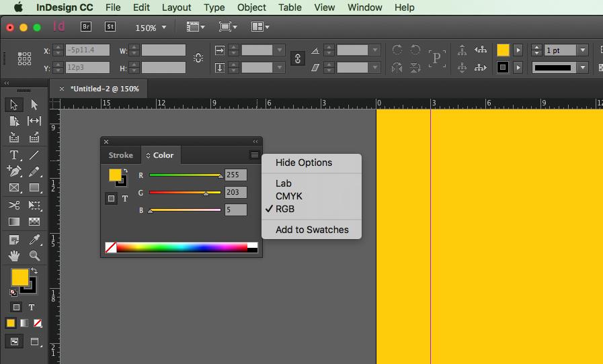Click Hide Options in panel menu

coord(304,163)
